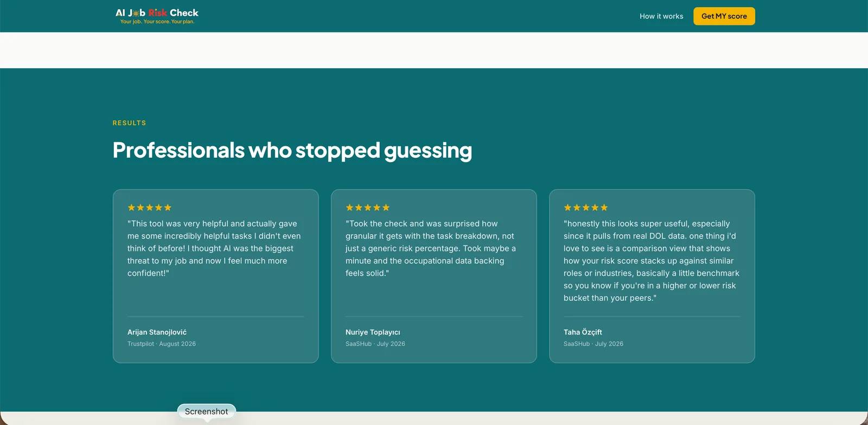The image size is (868, 425).
Task: Click star rating in Nuriye Toplayıcı review
Action: [368, 208]
